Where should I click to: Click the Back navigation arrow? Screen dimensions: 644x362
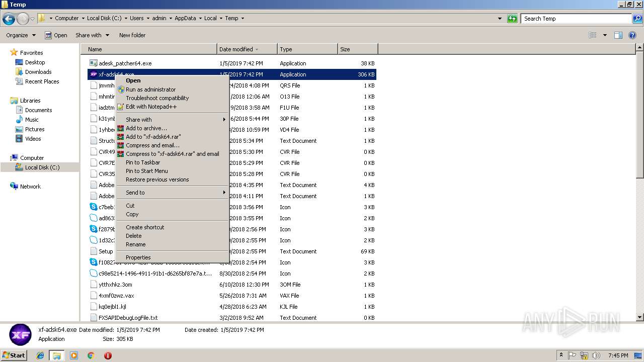pyautogui.click(x=9, y=19)
